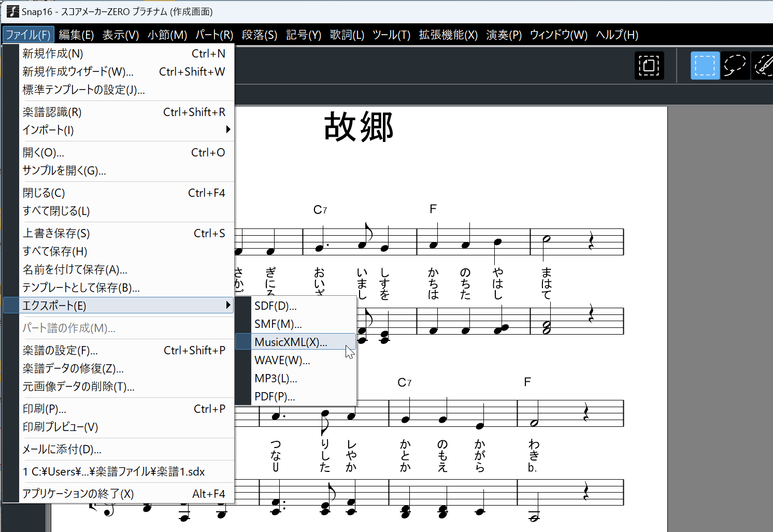The image size is (773, 532).
Task: Choose 開く(O)... menu entry
Action: pos(126,152)
